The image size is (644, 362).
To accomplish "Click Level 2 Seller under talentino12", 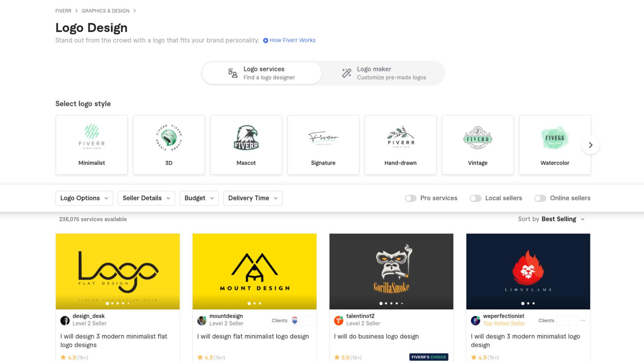I will [363, 323].
